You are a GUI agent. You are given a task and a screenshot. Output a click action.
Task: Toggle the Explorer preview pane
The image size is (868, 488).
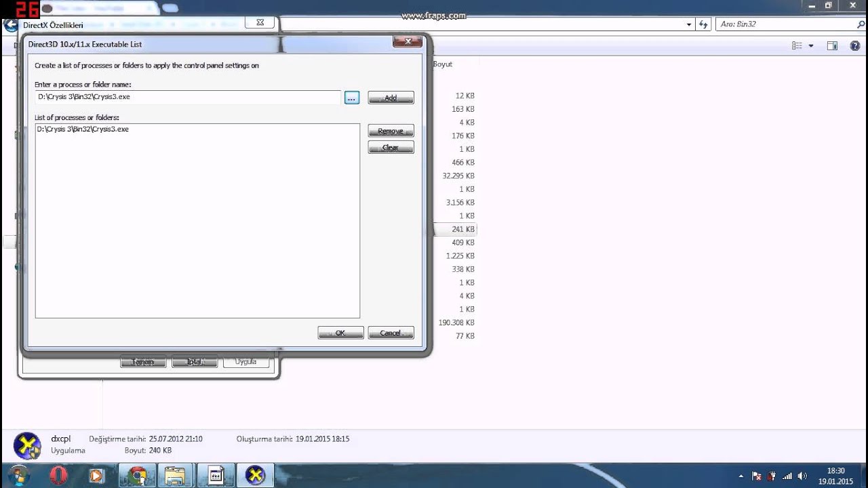[832, 46]
